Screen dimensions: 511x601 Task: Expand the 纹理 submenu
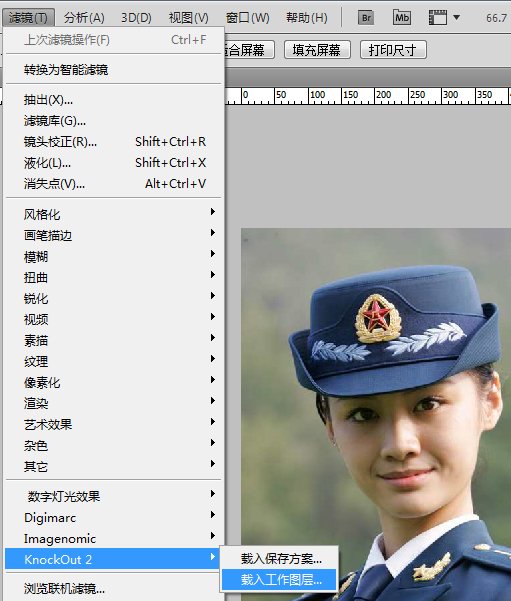114,361
